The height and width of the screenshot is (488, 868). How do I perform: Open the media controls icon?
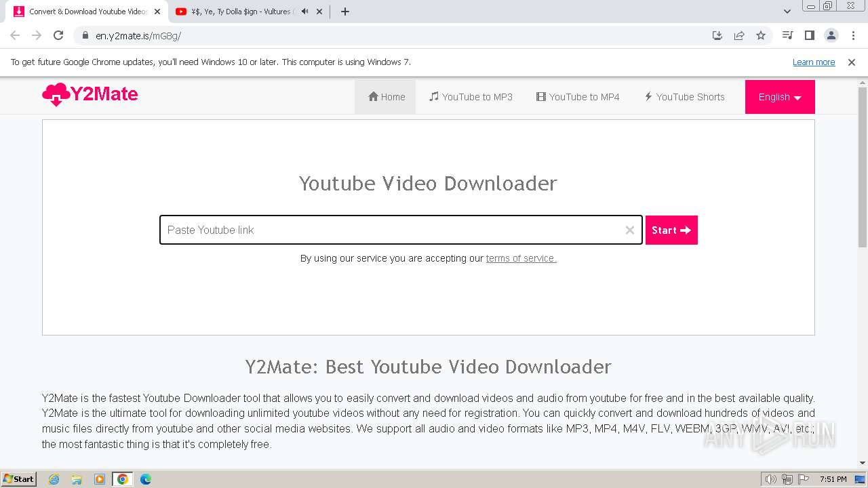pyautogui.click(x=787, y=35)
